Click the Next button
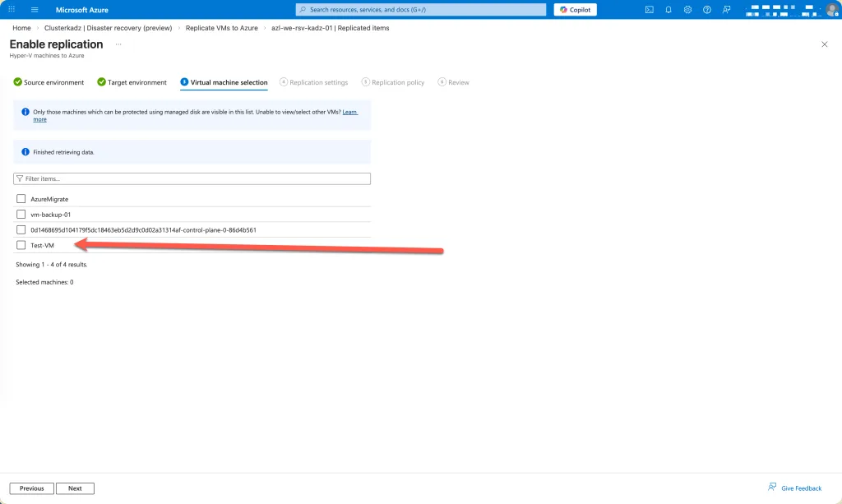 pos(75,488)
